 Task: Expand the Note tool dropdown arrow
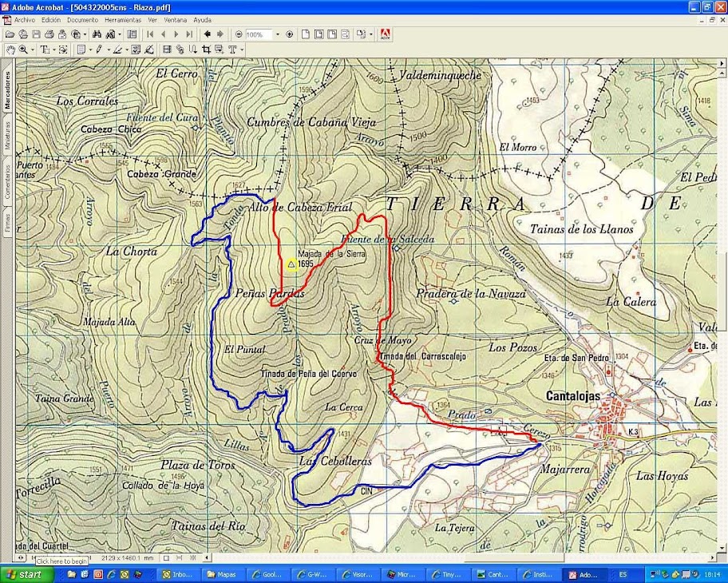tap(90, 50)
